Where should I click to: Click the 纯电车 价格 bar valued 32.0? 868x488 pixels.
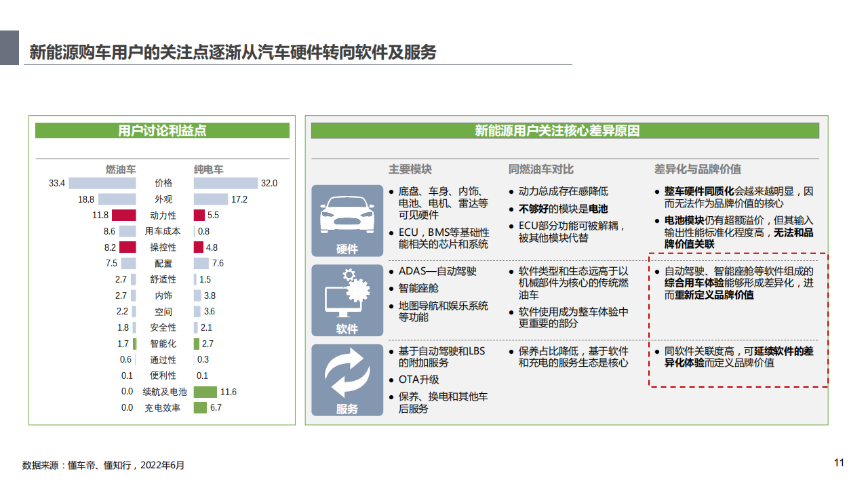(226, 183)
